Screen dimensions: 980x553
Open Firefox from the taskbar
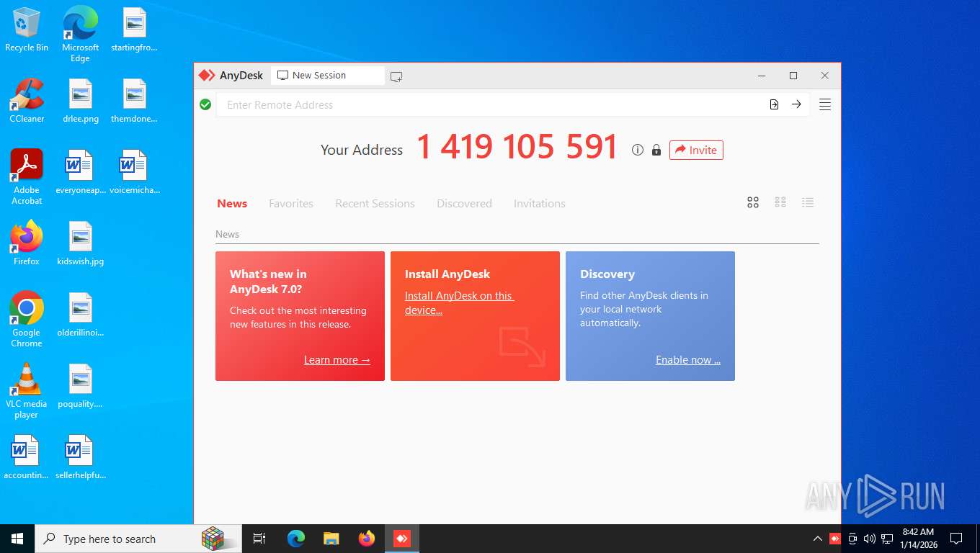(x=367, y=539)
